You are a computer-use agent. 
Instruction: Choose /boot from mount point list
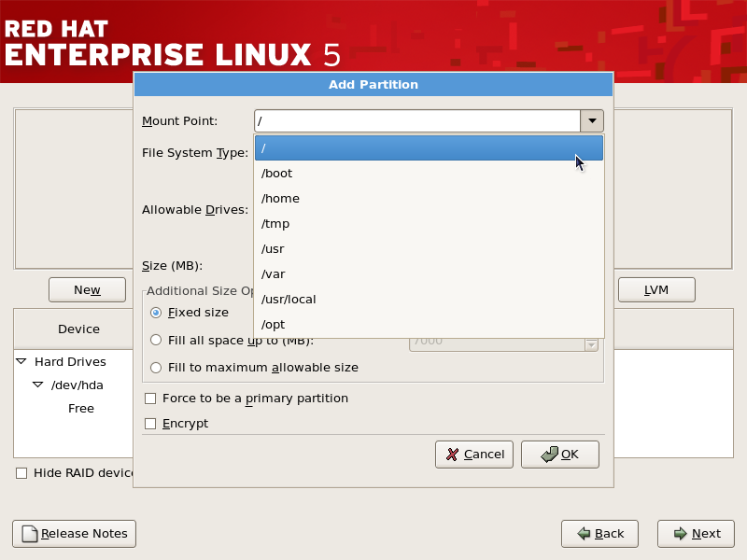pyautogui.click(x=429, y=174)
